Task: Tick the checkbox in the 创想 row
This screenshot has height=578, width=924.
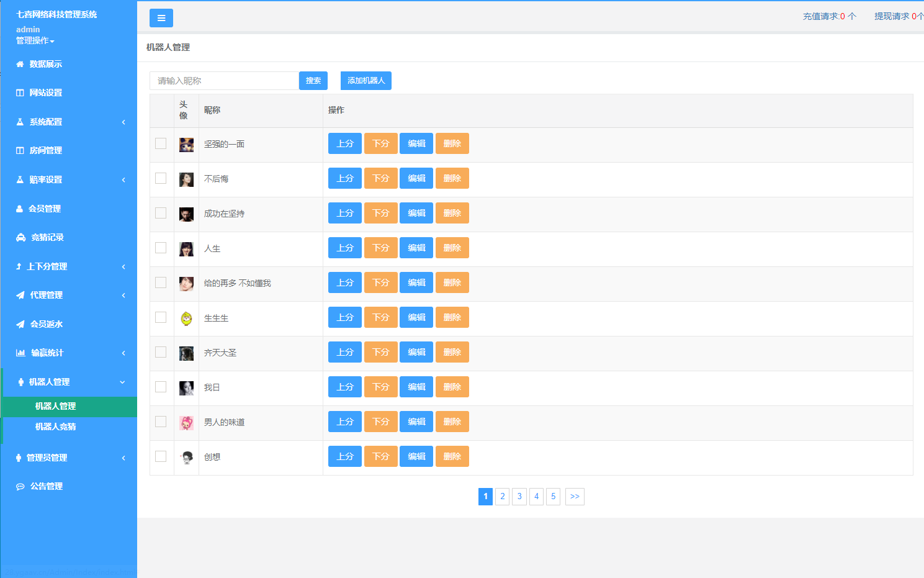Action: [161, 456]
